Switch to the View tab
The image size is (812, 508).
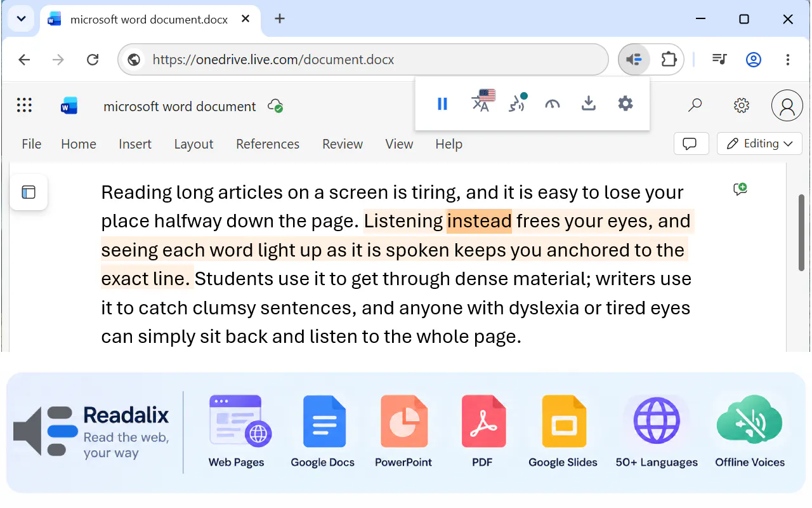[x=399, y=144]
